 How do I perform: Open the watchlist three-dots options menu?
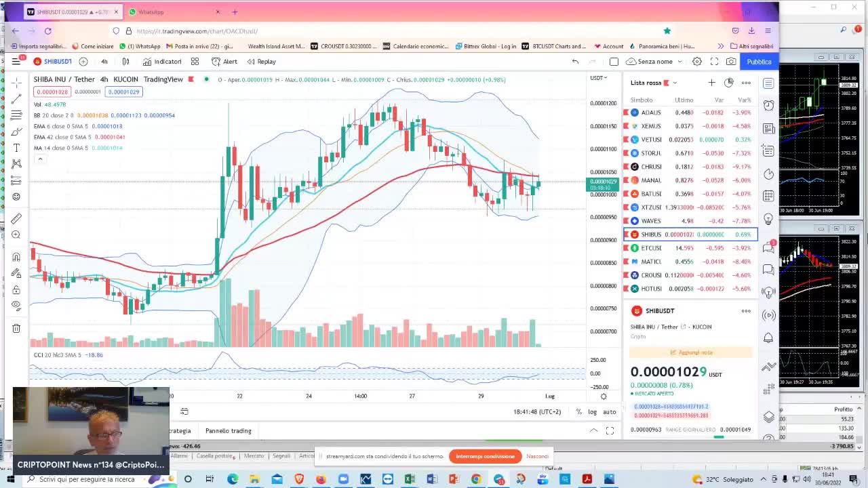(746, 83)
